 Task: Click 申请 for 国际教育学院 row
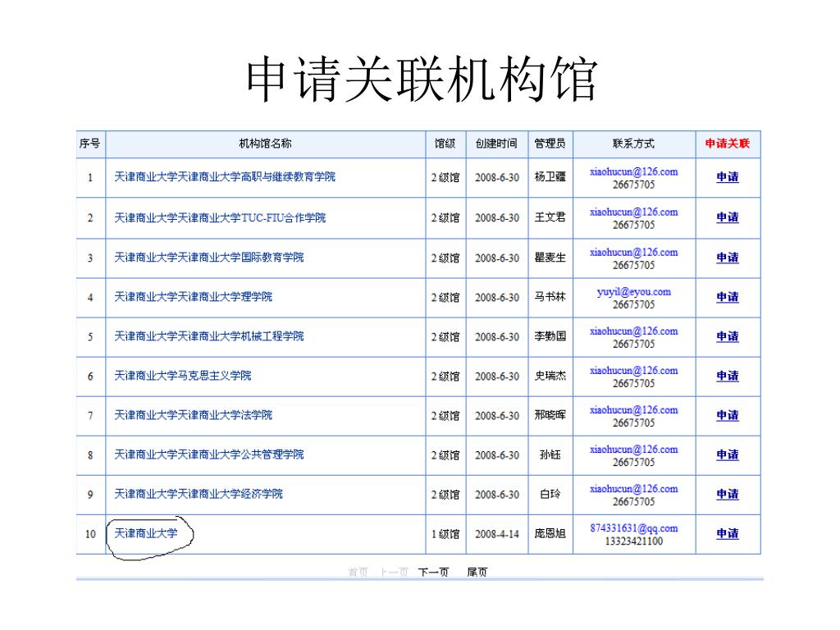(728, 258)
